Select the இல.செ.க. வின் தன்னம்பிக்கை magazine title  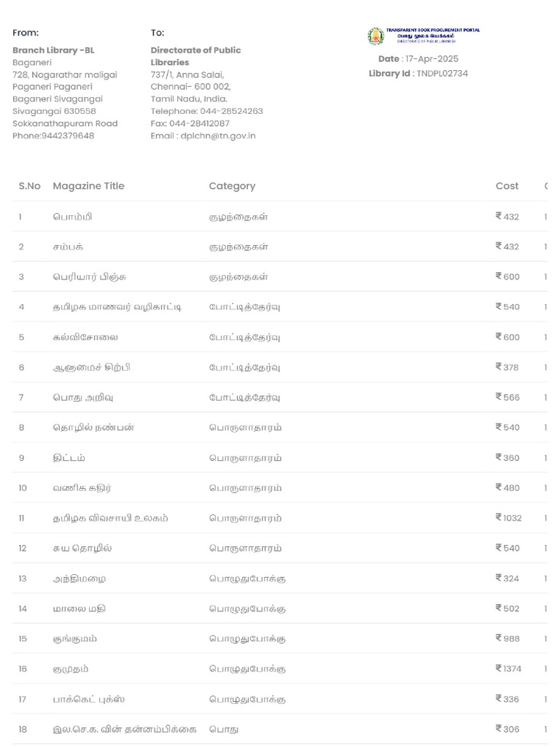(x=125, y=729)
